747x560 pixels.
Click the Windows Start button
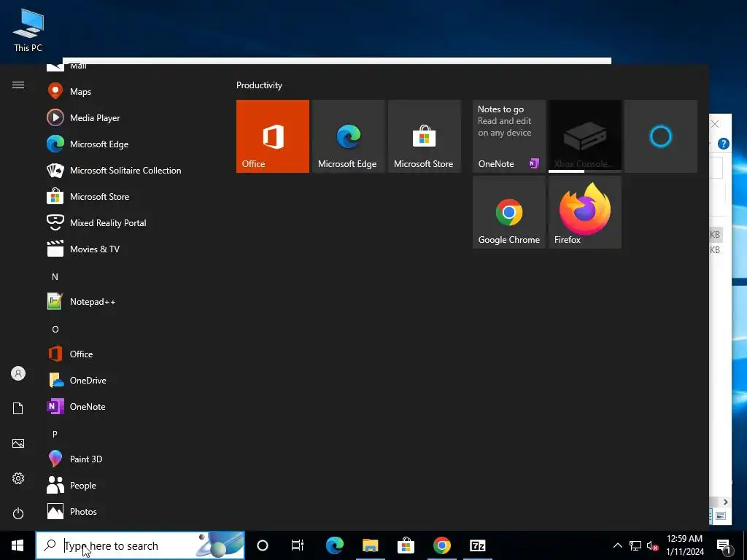(x=18, y=545)
